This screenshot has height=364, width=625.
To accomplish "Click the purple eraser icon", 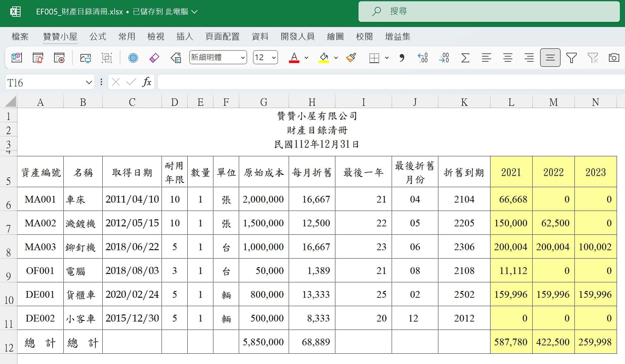I will point(154,58).
